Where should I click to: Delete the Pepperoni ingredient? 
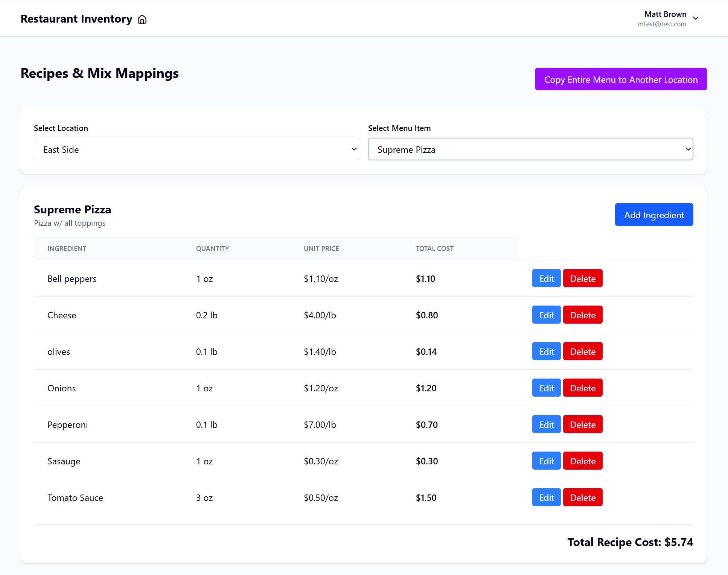[x=583, y=424]
